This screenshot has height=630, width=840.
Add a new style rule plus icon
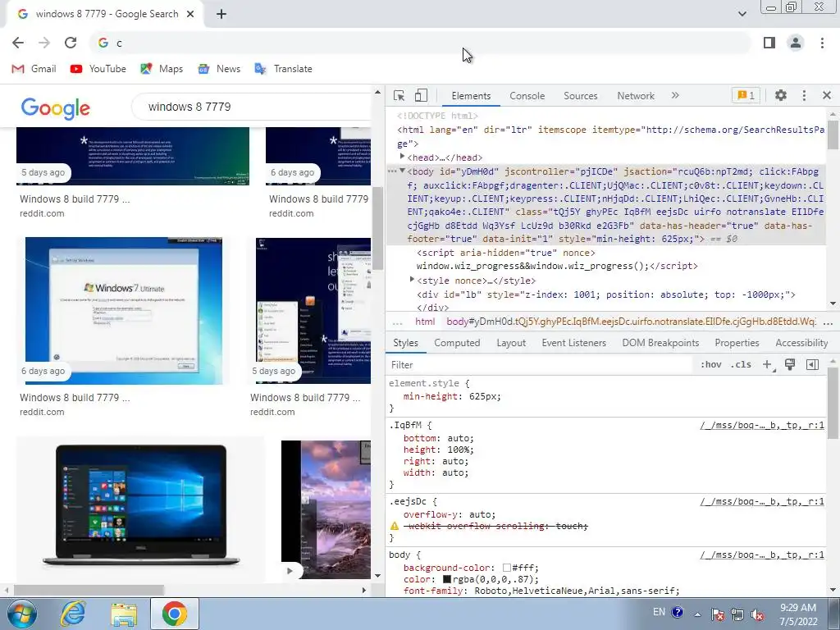click(768, 364)
